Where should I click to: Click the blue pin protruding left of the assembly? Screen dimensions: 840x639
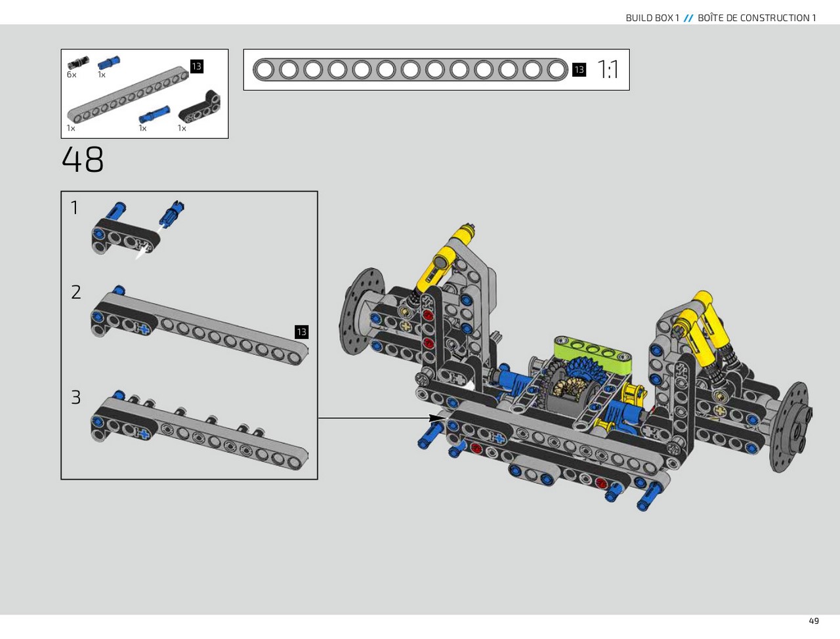[x=430, y=434]
